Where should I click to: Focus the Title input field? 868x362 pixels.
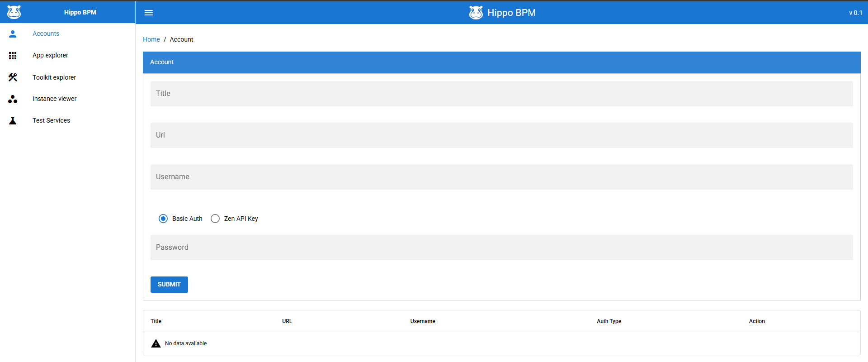tap(502, 94)
